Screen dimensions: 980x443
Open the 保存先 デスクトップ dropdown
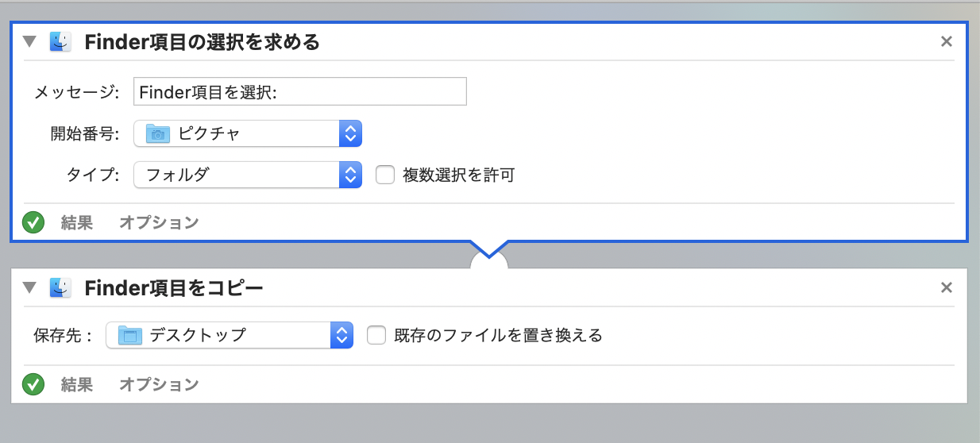(230, 336)
